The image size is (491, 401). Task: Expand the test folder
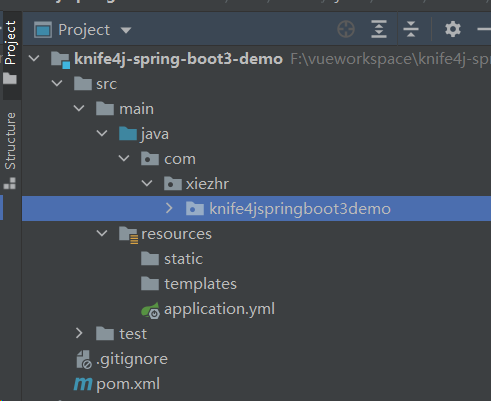coord(79,333)
